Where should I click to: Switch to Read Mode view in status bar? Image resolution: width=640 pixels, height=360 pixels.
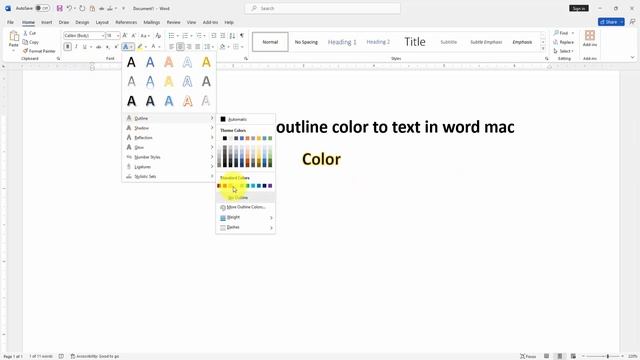click(546, 356)
